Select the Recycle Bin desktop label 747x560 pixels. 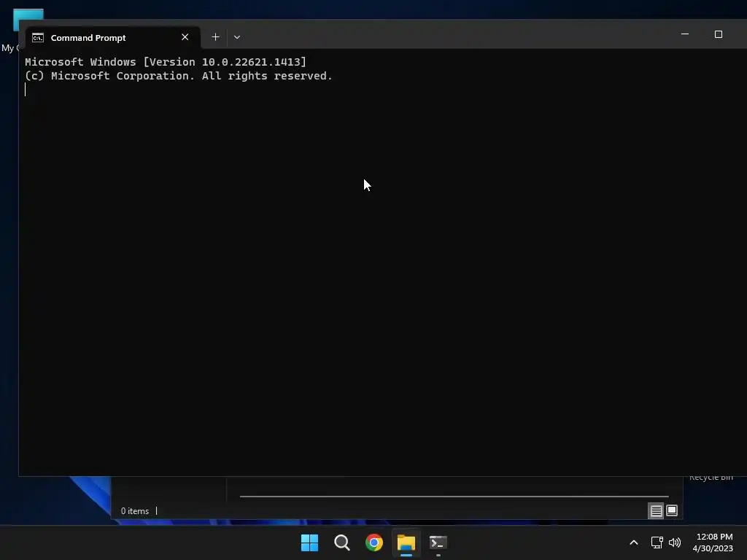711,478
